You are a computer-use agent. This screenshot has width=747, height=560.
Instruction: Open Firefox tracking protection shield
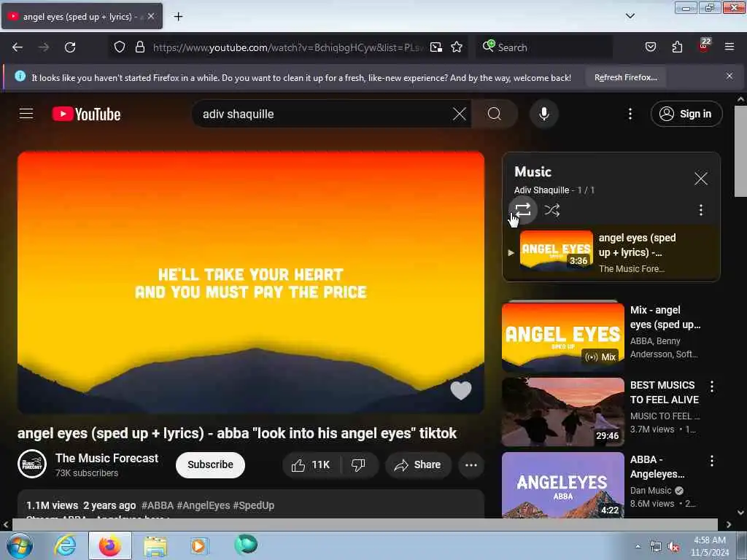[x=119, y=47]
